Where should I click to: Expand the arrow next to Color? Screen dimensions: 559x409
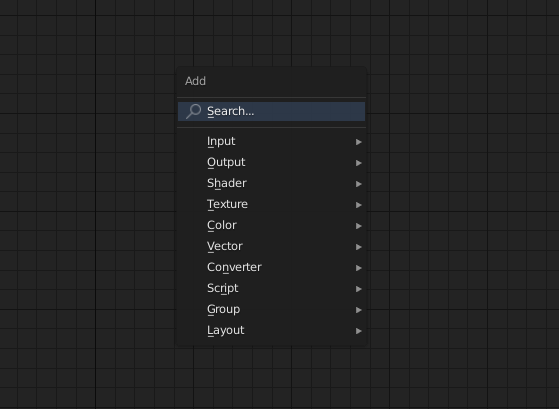(x=359, y=226)
